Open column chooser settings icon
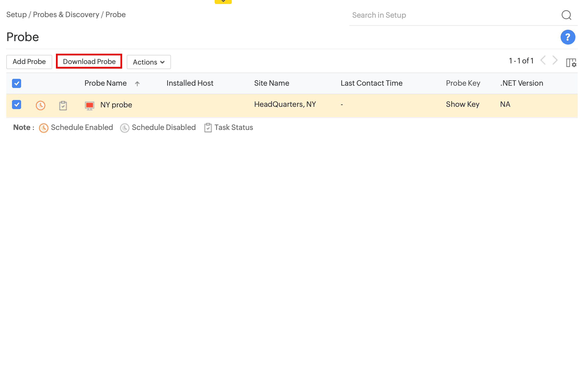The image size is (588, 369). 571,63
